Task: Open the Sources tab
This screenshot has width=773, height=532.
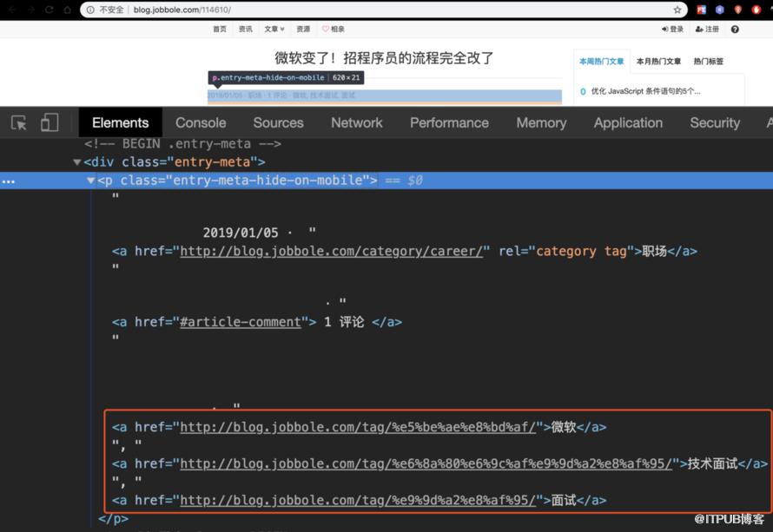Action: 278,122
